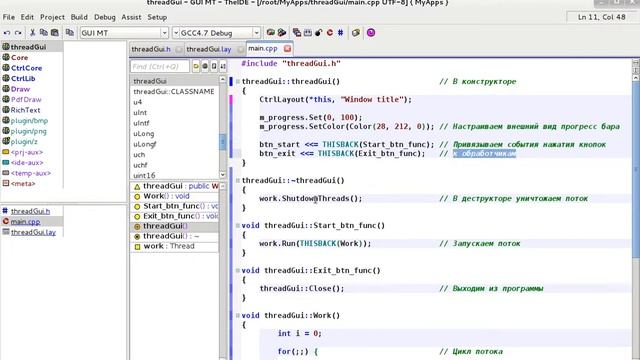
Task: Click the stacked windows toolbar icon
Action: [297, 33]
